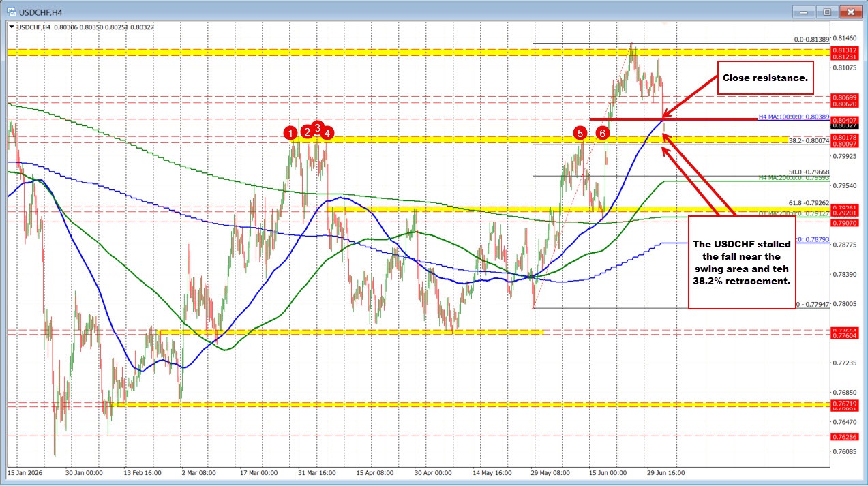
Task: Click the 29 May 08:00 time axis label
Action: pos(552,472)
